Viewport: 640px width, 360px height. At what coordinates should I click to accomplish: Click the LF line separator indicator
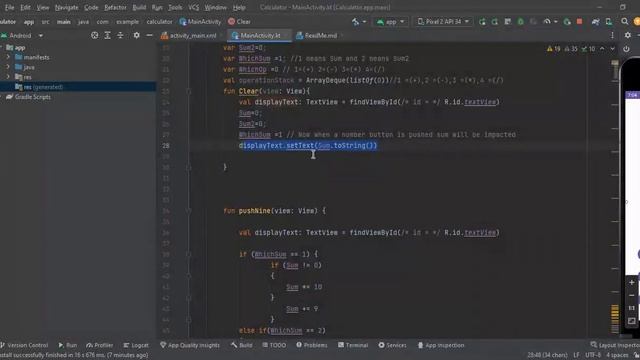[576, 355]
